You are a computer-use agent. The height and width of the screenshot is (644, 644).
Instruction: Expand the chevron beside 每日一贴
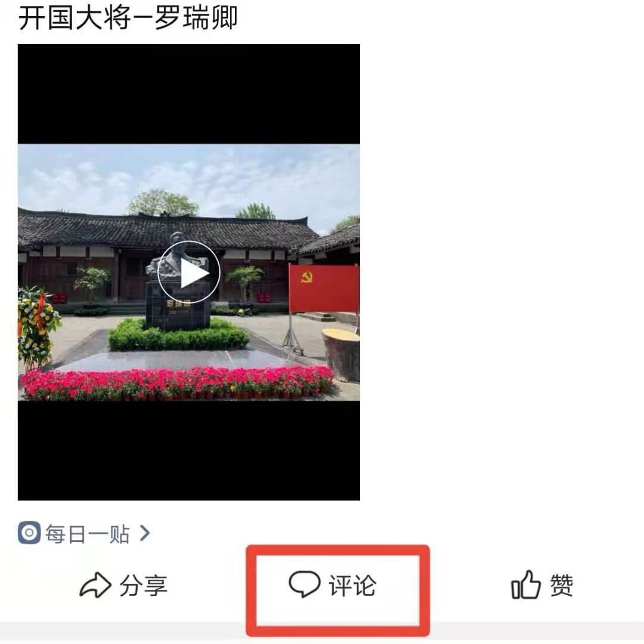tap(144, 533)
